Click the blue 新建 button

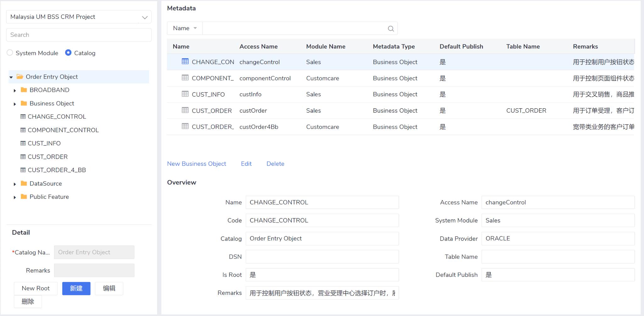(76, 288)
